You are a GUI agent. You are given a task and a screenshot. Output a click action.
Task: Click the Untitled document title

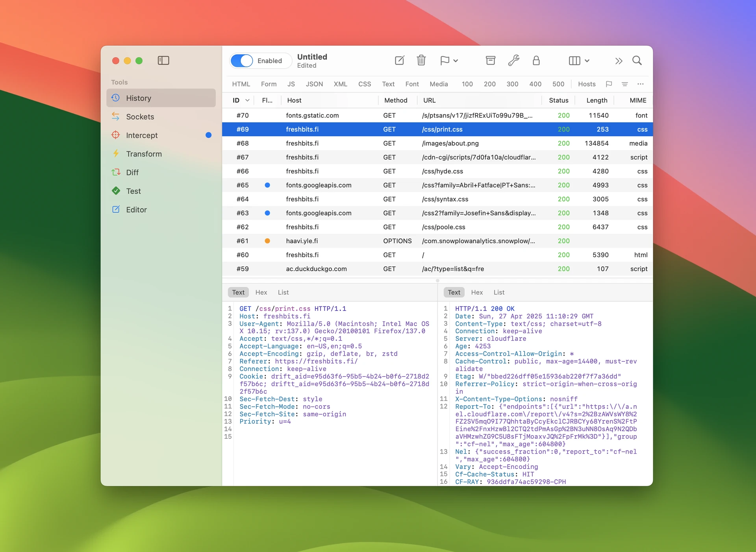coord(312,57)
